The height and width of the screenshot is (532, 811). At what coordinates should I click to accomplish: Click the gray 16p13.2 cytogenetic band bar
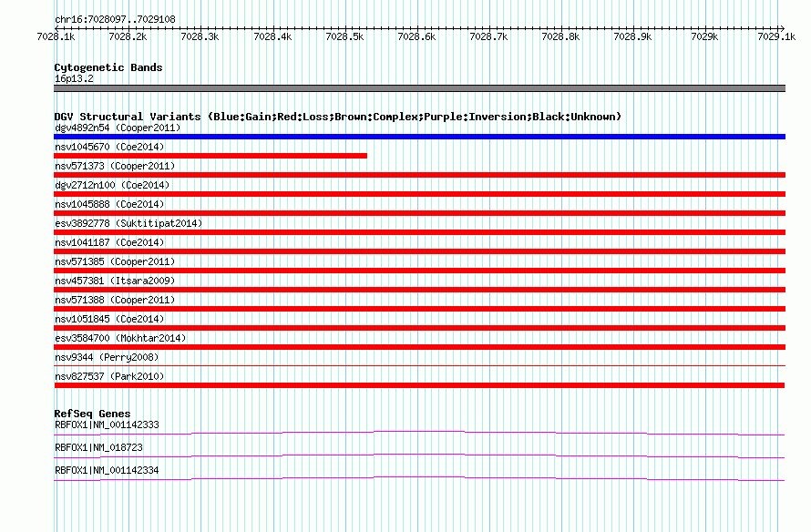click(419, 88)
